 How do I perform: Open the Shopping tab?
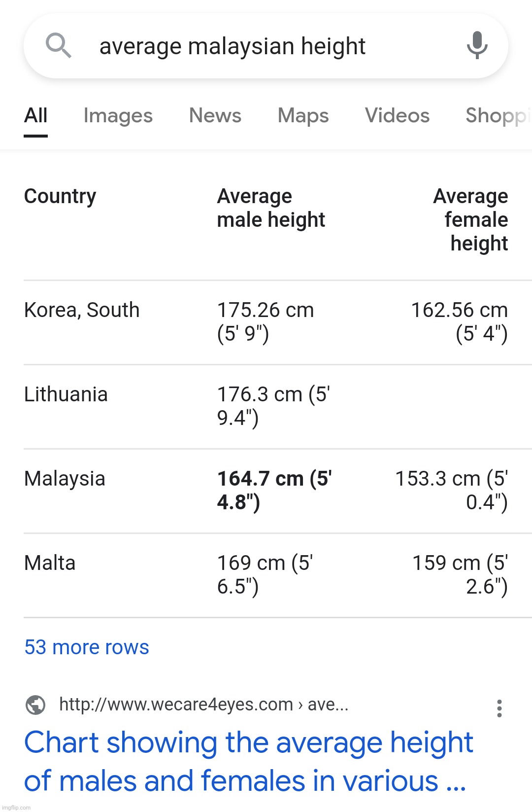pos(498,115)
